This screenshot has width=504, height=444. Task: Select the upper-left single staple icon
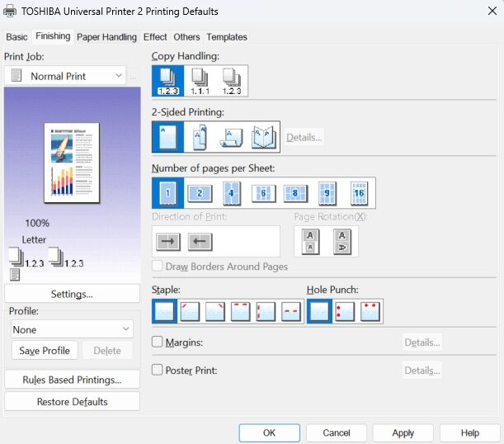click(191, 311)
